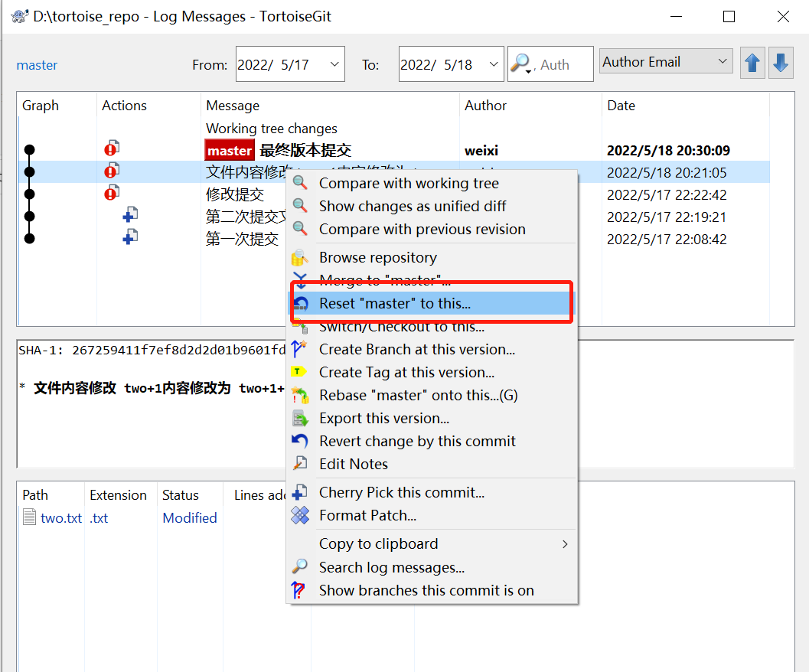Viewport: 809px width, 672px height.
Task: Open Copy to clipboard menu entry
Action: click(432, 544)
